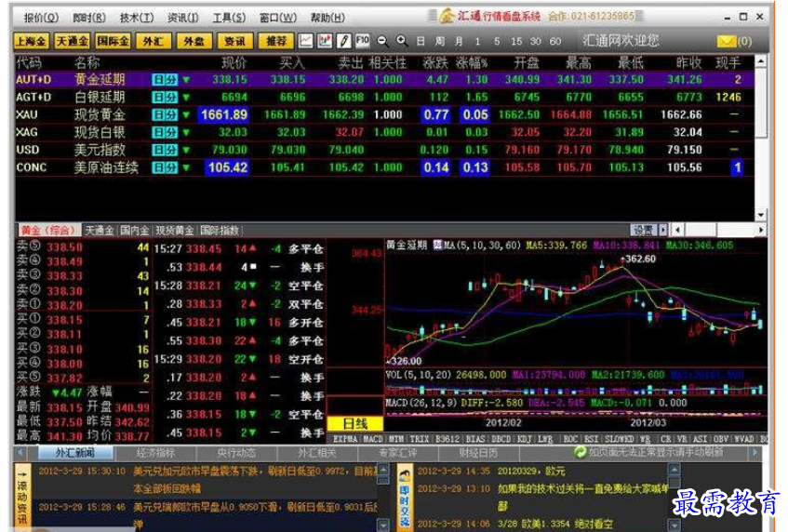The height and width of the screenshot is (532, 788).
Task: Select 日 daily period
Action: [421, 41]
